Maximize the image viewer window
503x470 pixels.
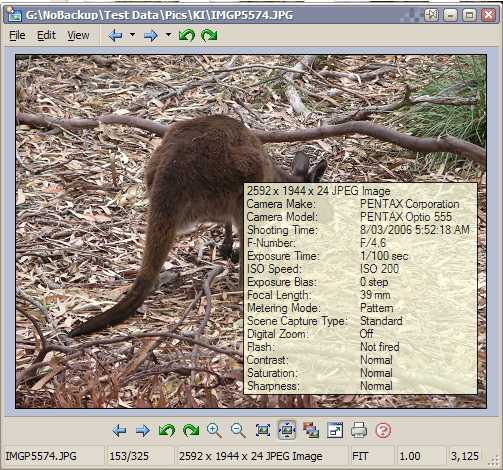coord(469,15)
